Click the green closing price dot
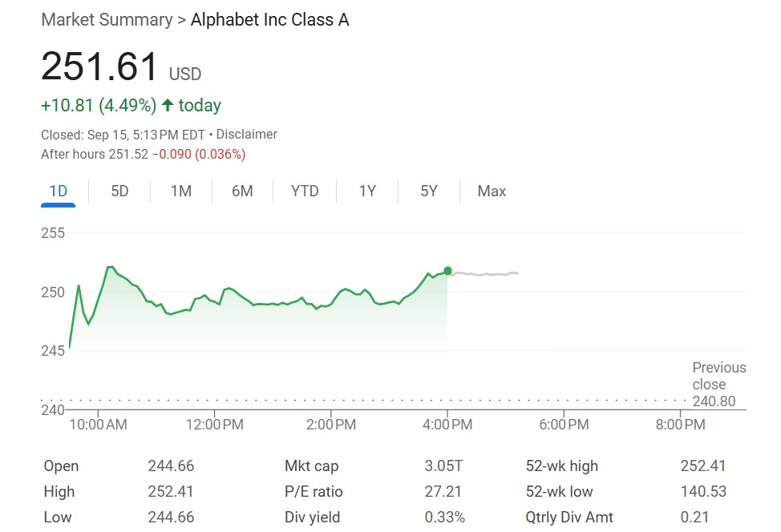The height and width of the screenshot is (532, 781). 447,271
